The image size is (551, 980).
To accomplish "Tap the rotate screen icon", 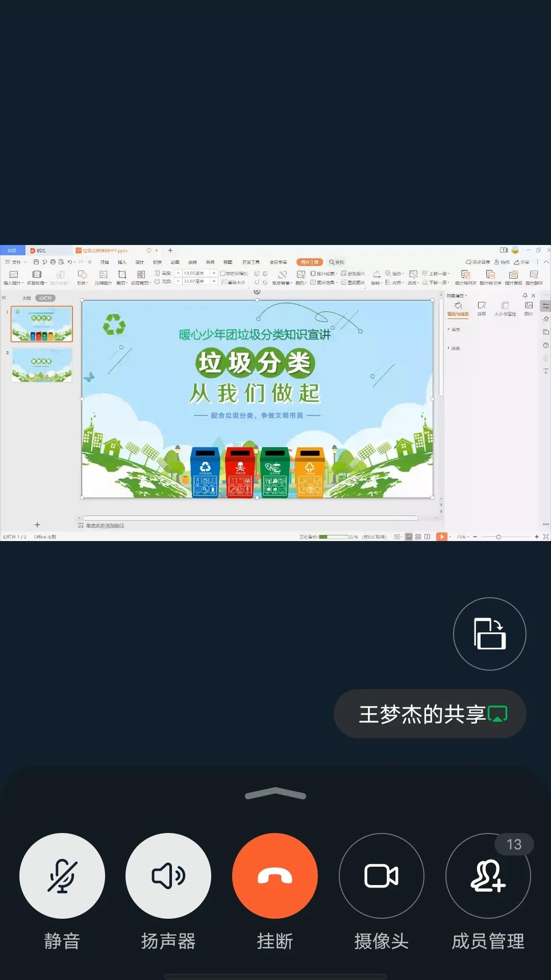I will click(489, 633).
